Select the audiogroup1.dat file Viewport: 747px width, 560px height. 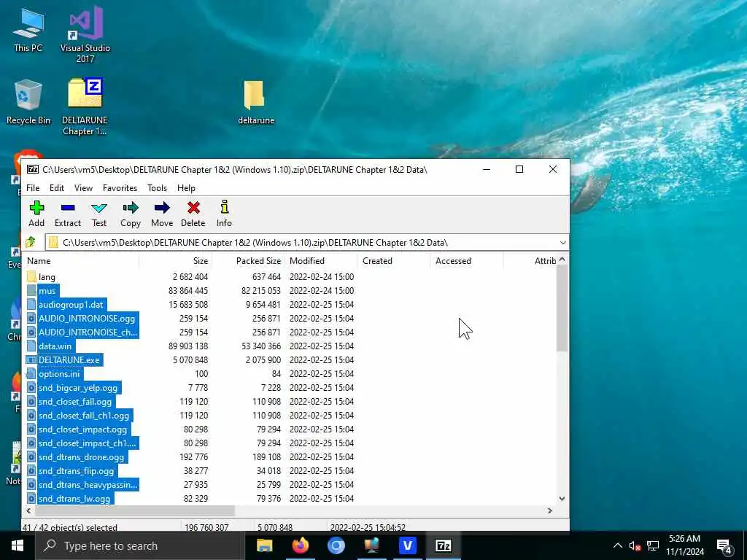[x=71, y=305]
